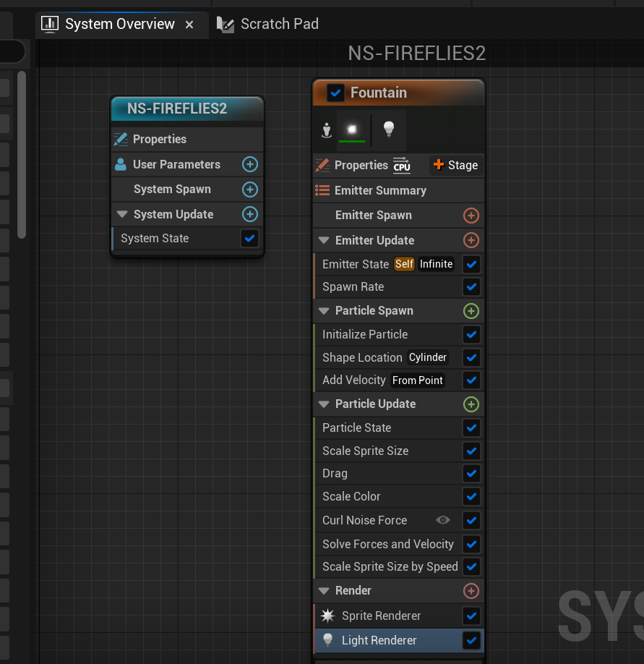This screenshot has height=664, width=644.
Task: Click the Sprite Renderer starburst icon
Action: click(327, 616)
